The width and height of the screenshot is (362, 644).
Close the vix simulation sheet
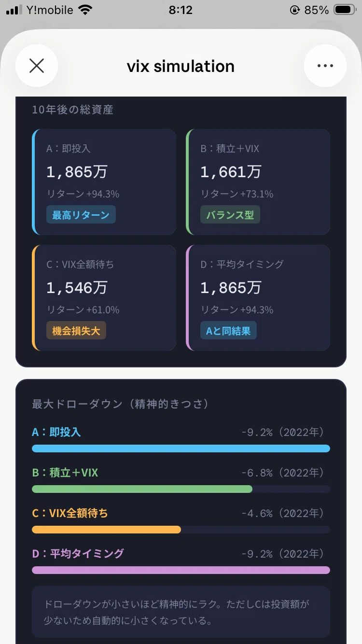[37, 66]
